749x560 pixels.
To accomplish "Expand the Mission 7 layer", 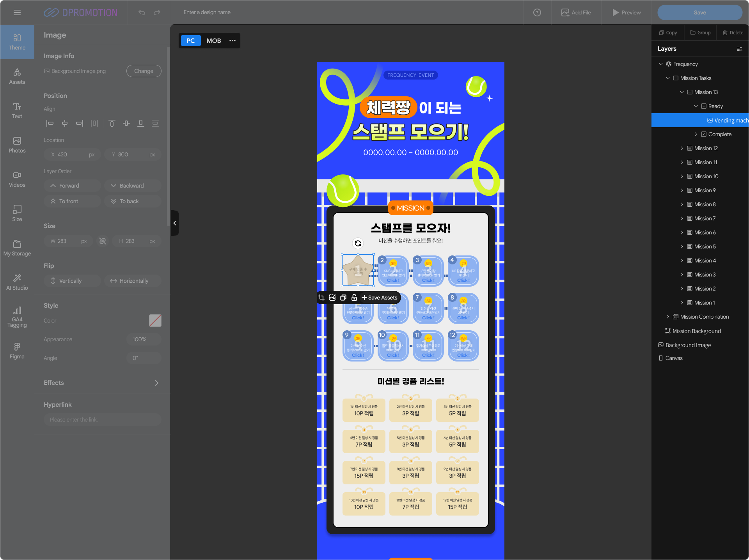I will click(x=682, y=218).
